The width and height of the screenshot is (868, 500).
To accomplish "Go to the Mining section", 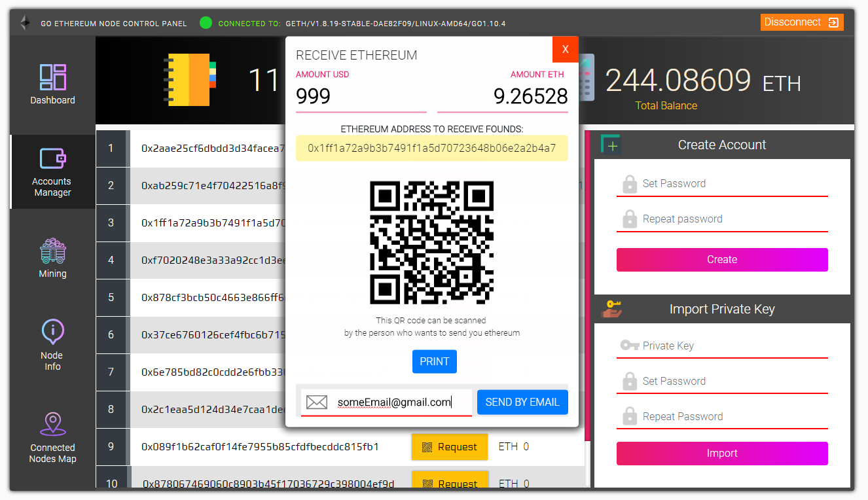I will click(x=52, y=259).
